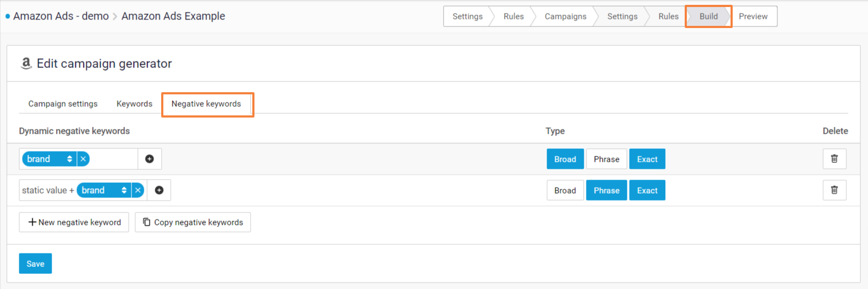Disable Phrase type for second keyword row
Image resolution: width=868 pixels, height=289 pixels.
[x=606, y=190]
